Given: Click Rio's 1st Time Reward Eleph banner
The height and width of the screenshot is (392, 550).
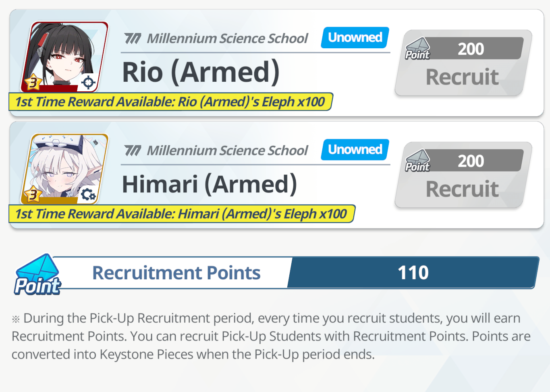Looking at the screenshot, I should pos(171,102).
